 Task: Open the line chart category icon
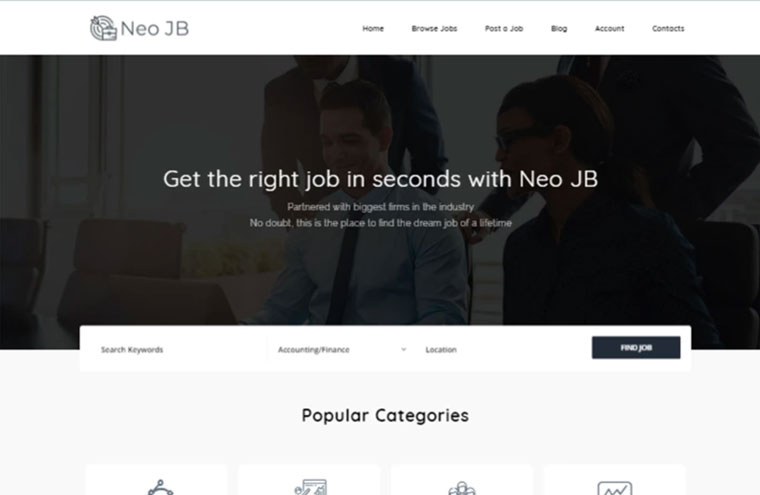click(x=614, y=488)
